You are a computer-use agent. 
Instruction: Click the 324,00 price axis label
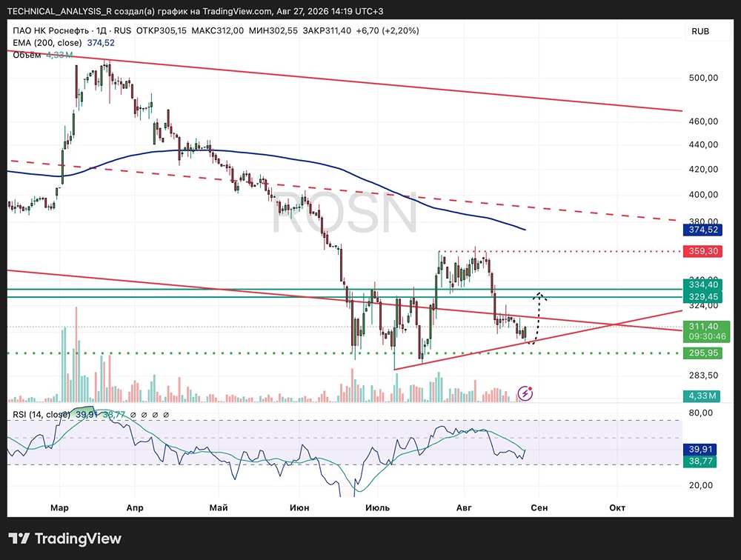tap(703, 306)
